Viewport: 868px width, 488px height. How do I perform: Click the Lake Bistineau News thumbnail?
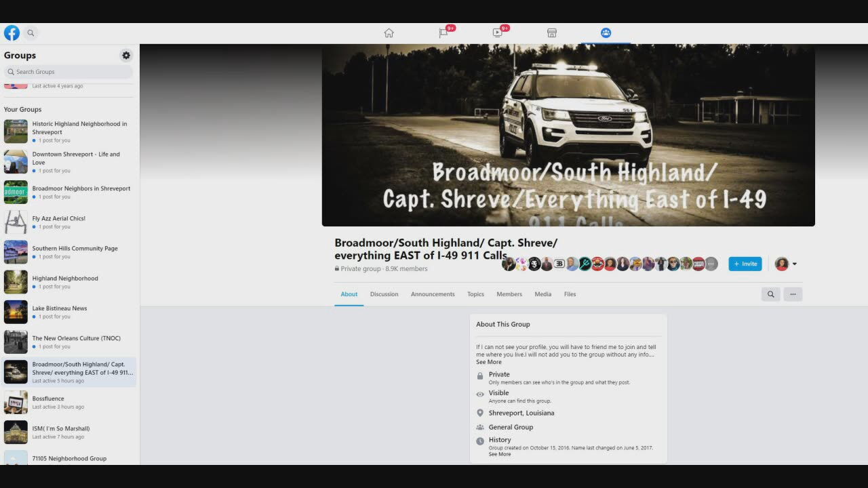16,312
